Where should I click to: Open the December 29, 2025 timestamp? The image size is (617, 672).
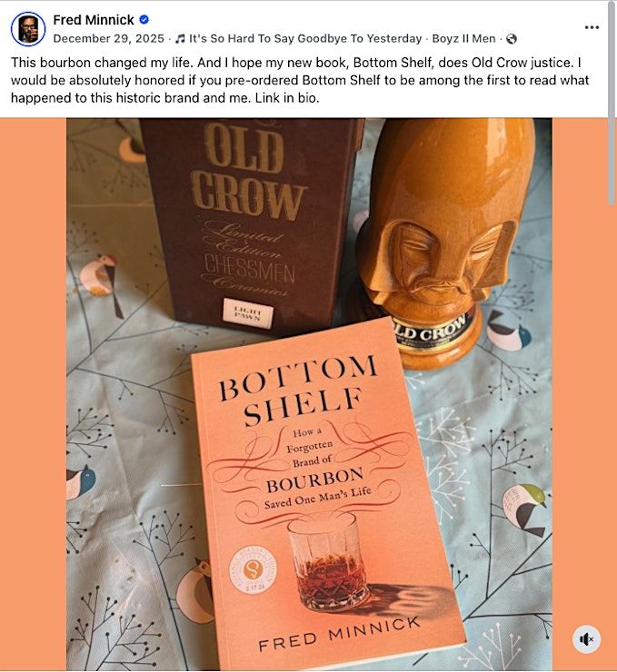(x=108, y=38)
